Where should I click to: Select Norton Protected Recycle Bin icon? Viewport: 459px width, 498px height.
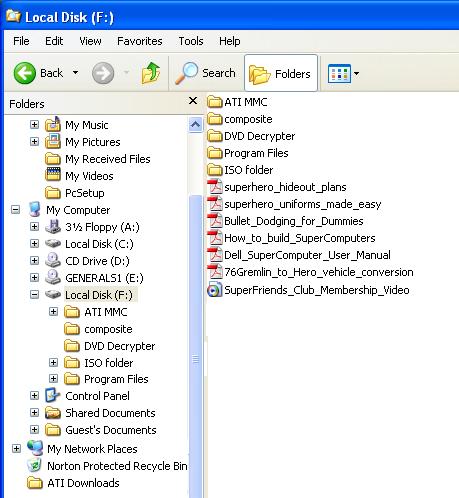pos(35,465)
